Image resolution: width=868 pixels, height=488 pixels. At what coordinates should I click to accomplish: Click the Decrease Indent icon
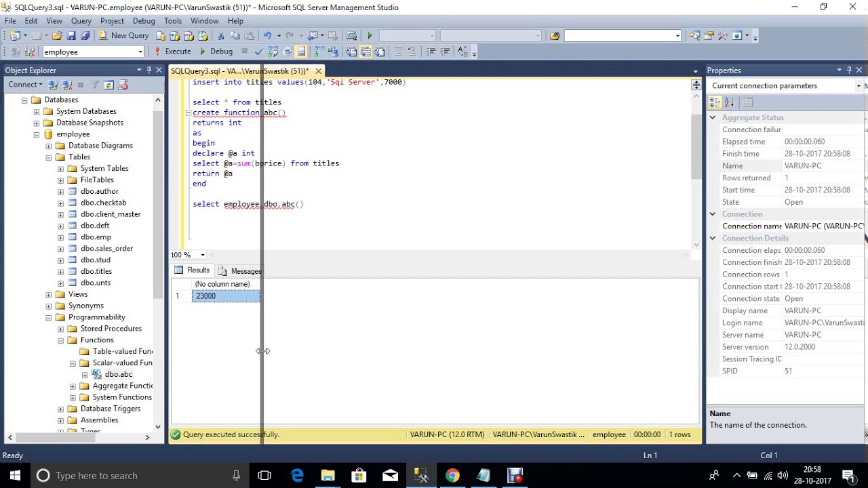tap(431, 52)
